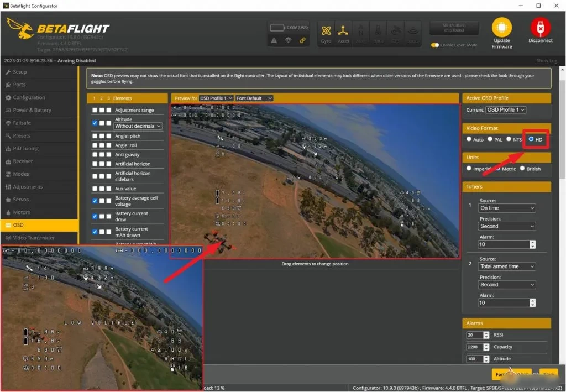Click the link status icon

(302, 40)
